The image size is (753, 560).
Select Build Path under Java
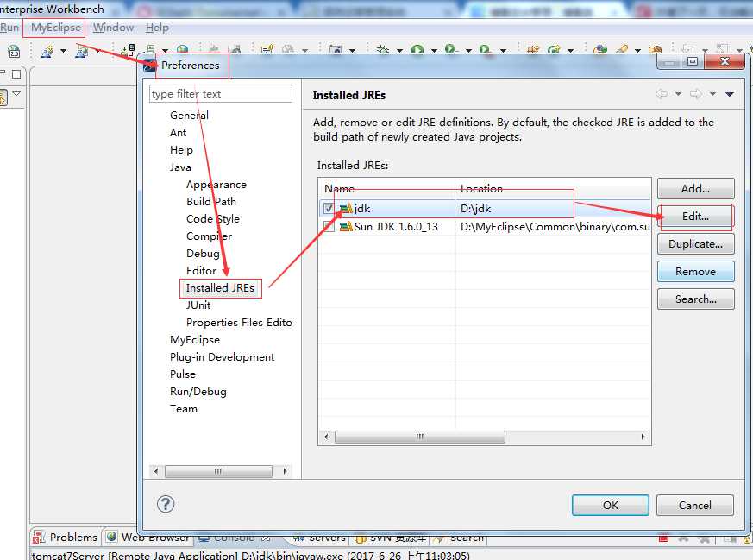click(x=211, y=202)
